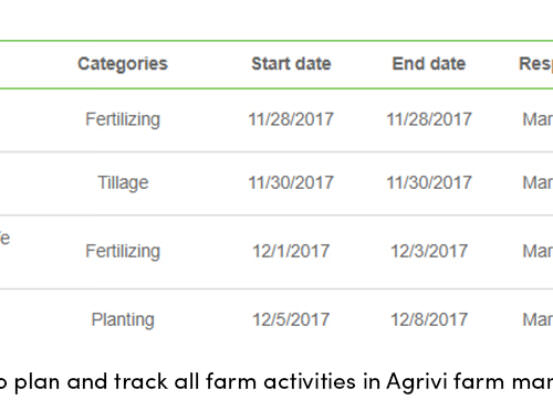Click the partially visible Resp column header
Viewport: 553px width, 400px height.
coord(536,64)
